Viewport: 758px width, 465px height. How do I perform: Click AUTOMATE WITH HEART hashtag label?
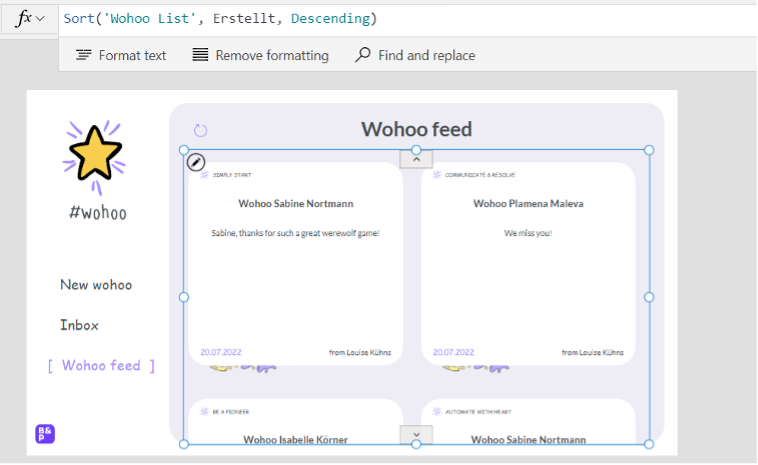pos(478,412)
